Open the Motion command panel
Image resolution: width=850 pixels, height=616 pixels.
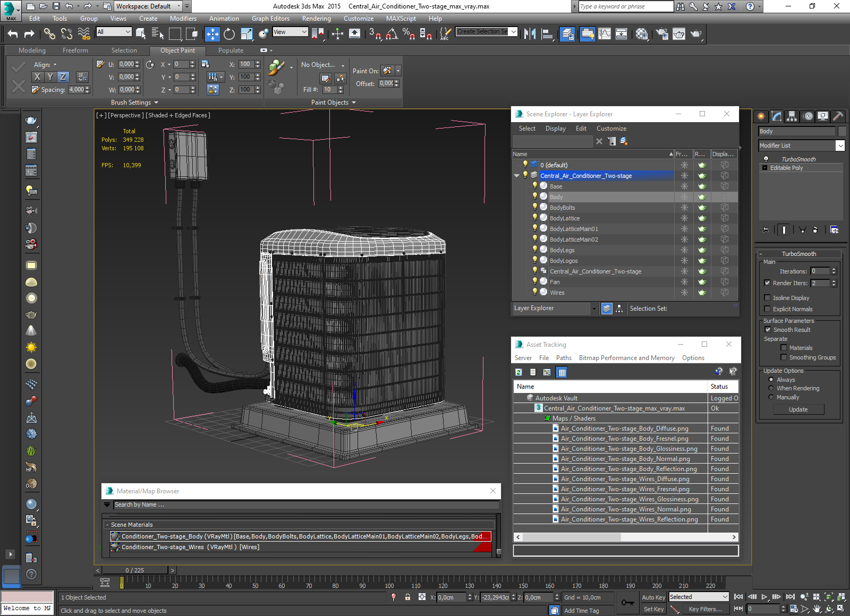coord(807,116)
